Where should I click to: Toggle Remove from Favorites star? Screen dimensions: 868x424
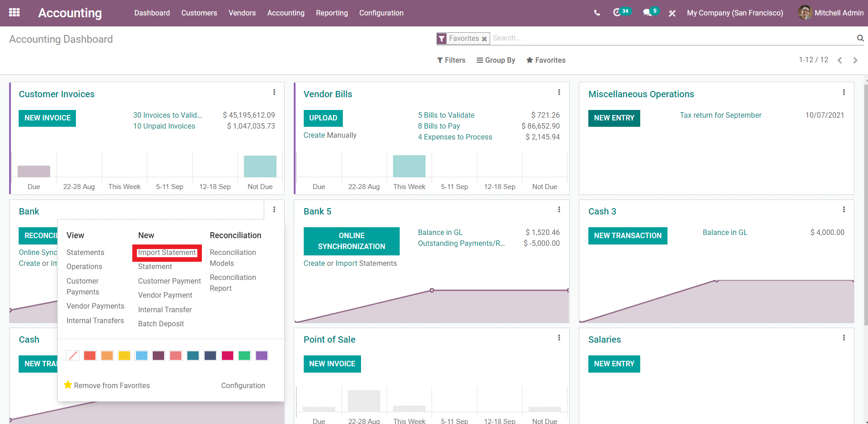[x=68, y=385]
